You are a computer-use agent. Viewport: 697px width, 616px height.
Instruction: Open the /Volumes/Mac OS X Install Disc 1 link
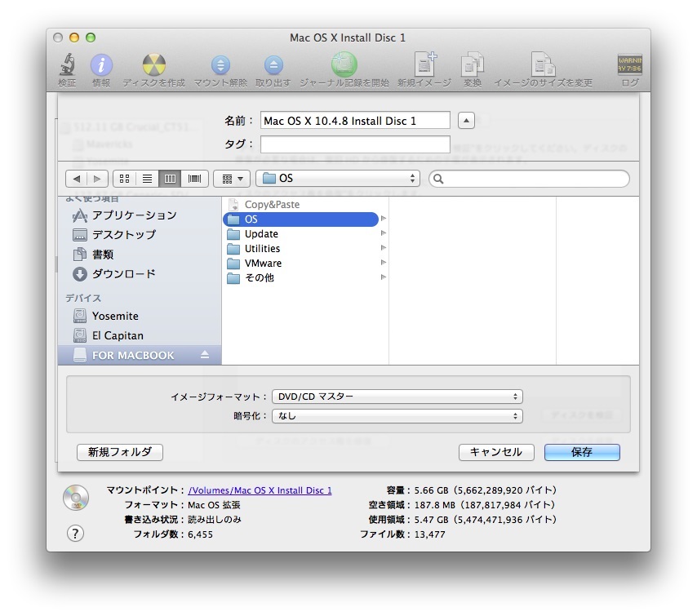pyautogui.click(x=260, y=490)
